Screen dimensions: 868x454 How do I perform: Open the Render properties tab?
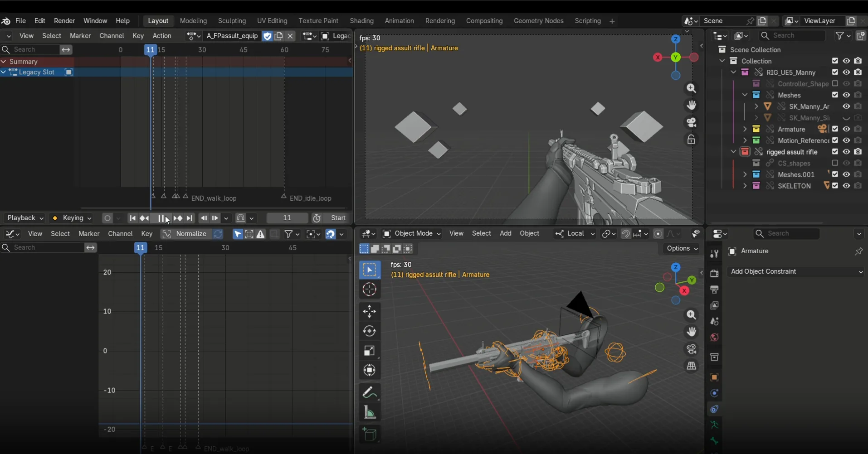click(x=714, y=273)
